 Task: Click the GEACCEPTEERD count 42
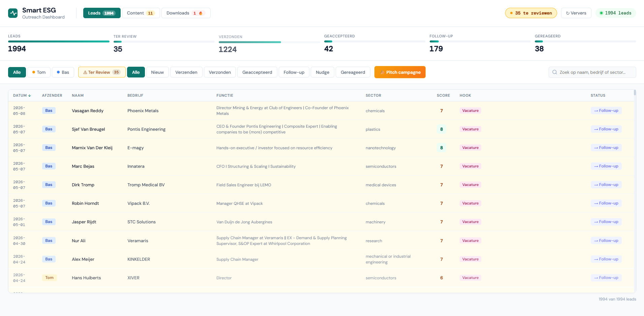point(329,49)
